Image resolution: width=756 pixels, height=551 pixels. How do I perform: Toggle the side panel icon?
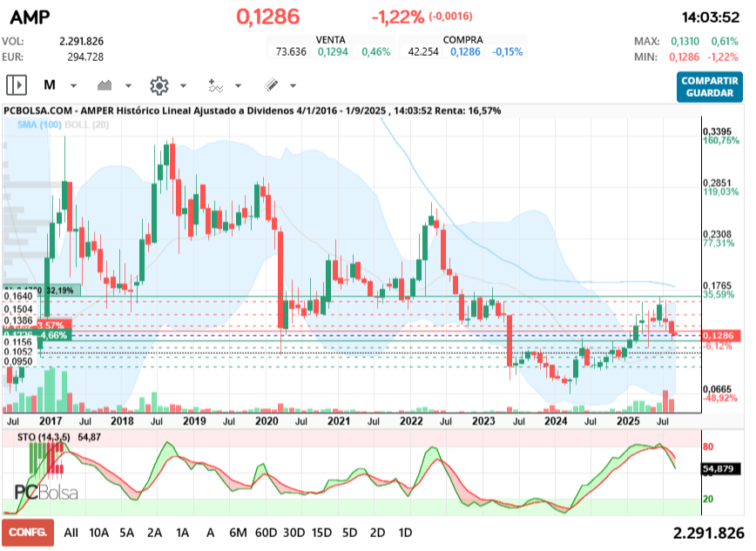pyautogui.click(x=17, y=85)
